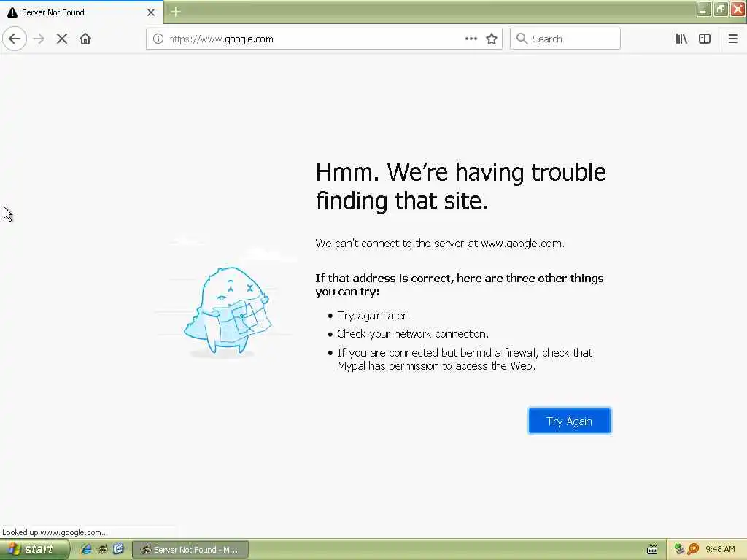Launch Internet Explorer from quick launch
747x560 pixels.
coord(86,550)
